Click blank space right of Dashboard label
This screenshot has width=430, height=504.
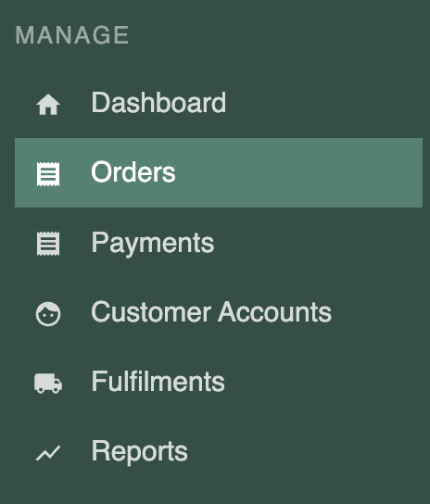pyautogui.click(x=325, y=103)
